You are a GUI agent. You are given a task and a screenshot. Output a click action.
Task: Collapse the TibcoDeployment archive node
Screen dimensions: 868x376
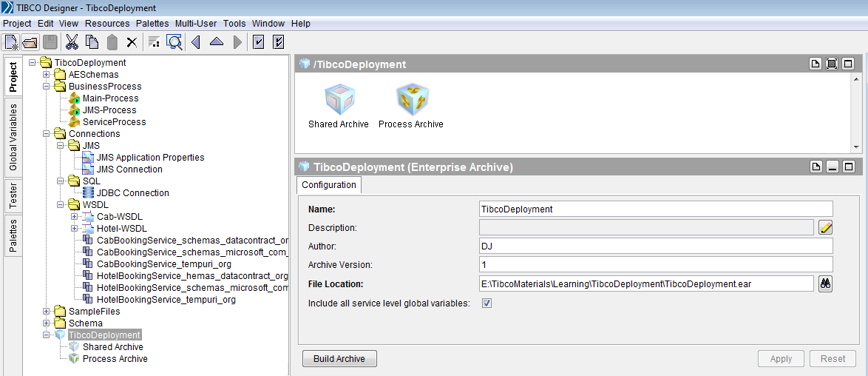(46, 335)
